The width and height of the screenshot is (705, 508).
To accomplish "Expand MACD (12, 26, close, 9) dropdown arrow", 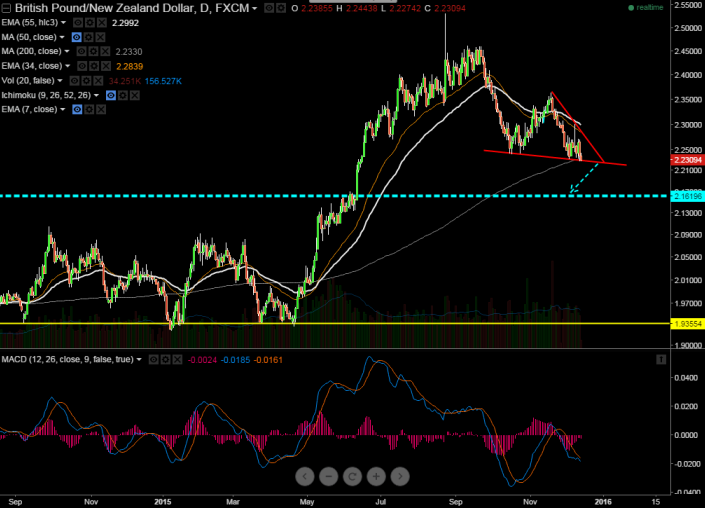I will click(x=139, y=360).
